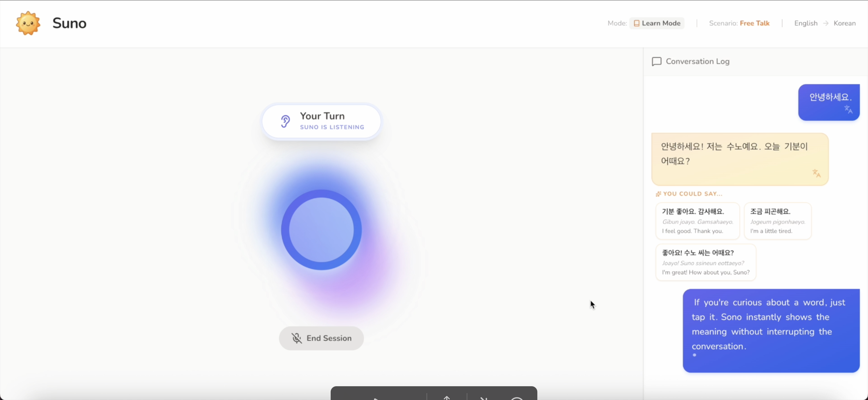868x400 pixels.
Task: Choose suggestion '좋아요! 수노 씨는 어때요?'
Action: click(x=706, y=262)
